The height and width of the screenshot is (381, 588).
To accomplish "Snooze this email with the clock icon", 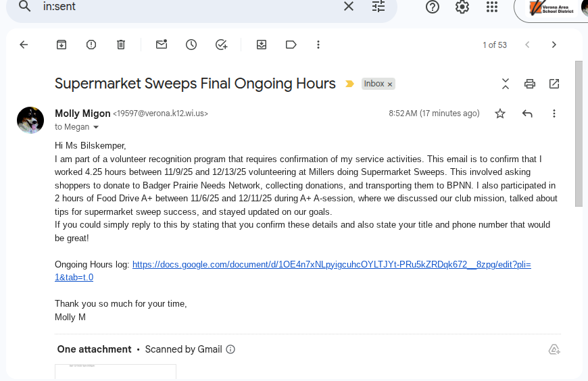I will (x=191, y=45).
